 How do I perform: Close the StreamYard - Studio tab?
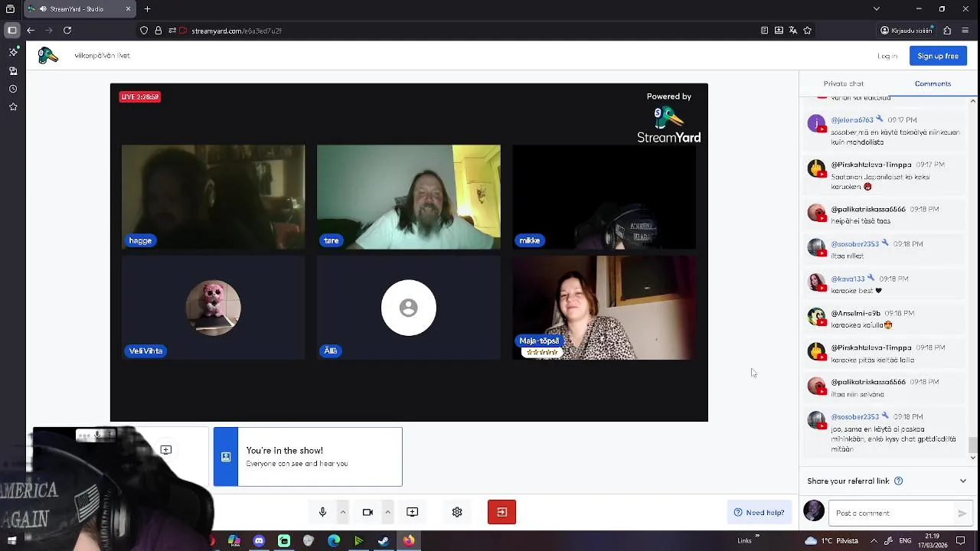click(128, 9)
